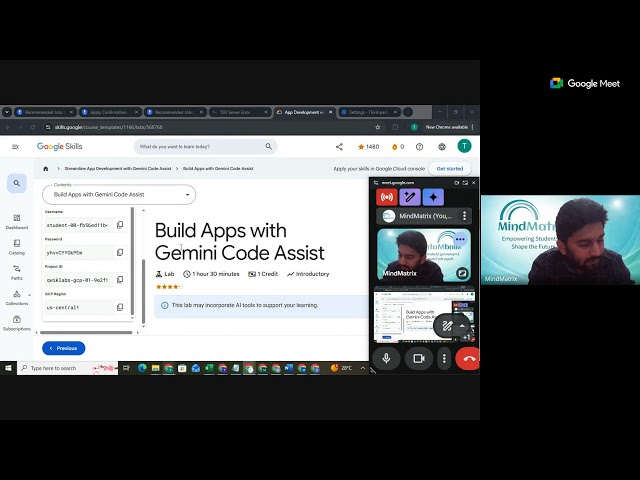
Task: Copy the Username value
Action: 120,225
